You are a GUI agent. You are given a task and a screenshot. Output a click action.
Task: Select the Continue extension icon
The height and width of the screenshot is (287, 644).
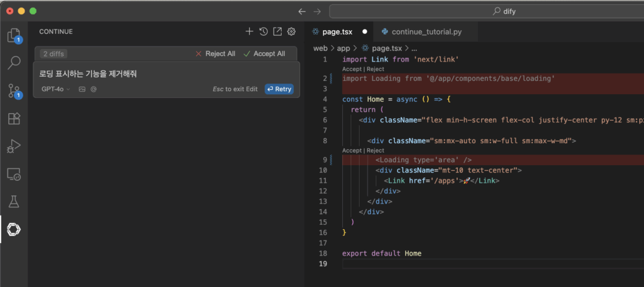[14, 230]
